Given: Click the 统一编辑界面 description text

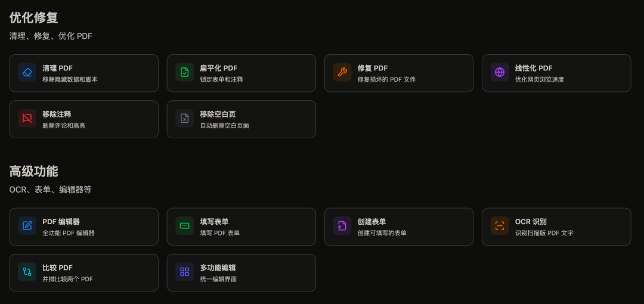Looking at the screenshot, I should tap(218, 279).
